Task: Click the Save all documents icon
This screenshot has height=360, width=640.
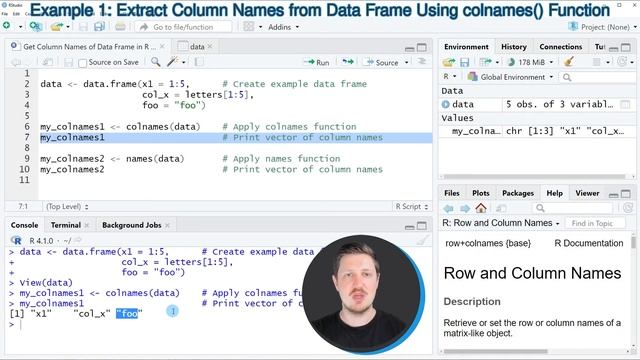Action: [x=99, y=27]
